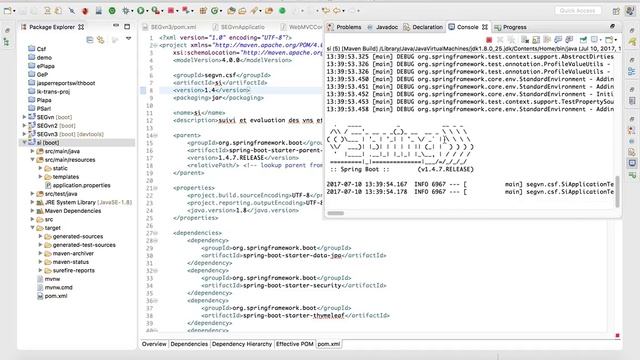Expand the templates folder
This screenshot has width=640, height=360.
(40, 177)
